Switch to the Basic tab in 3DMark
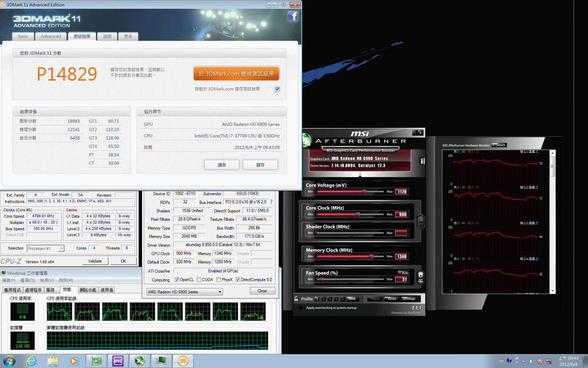 (x=23, y=36)
